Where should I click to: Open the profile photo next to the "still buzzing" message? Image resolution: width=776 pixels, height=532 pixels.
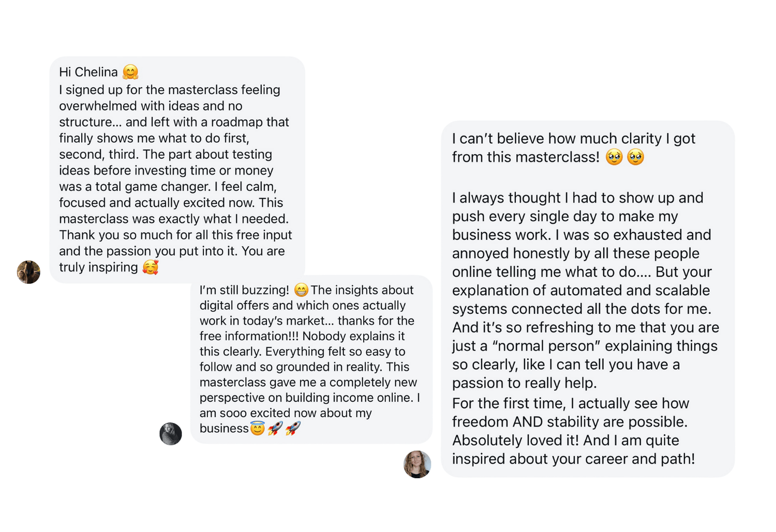(171, 434)
